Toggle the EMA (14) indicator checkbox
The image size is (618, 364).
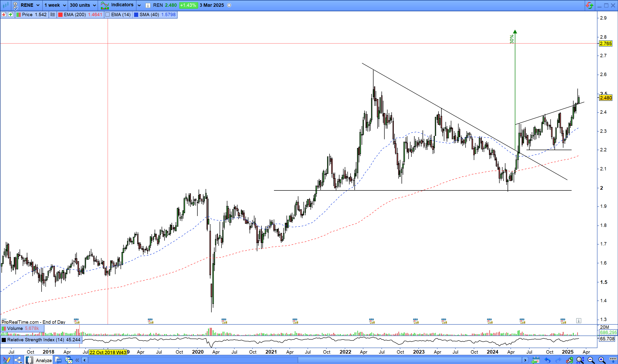point(108,14)
